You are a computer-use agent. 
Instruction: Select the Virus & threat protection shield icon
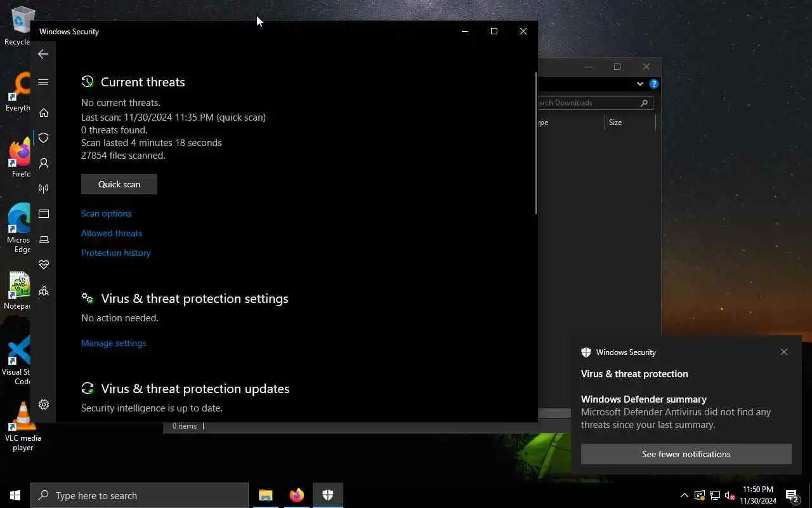click(x=43, y=138)
